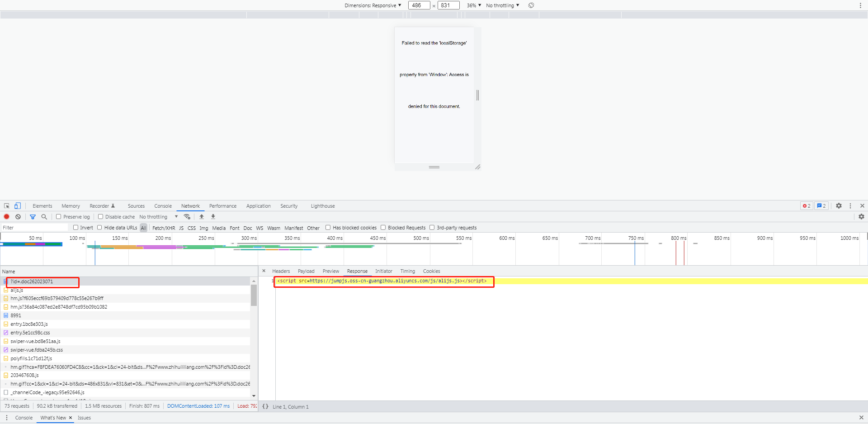Viewport: 868px width, 424px height.
Task: Close the bottom drawer panel
Action: pos(861,418)
